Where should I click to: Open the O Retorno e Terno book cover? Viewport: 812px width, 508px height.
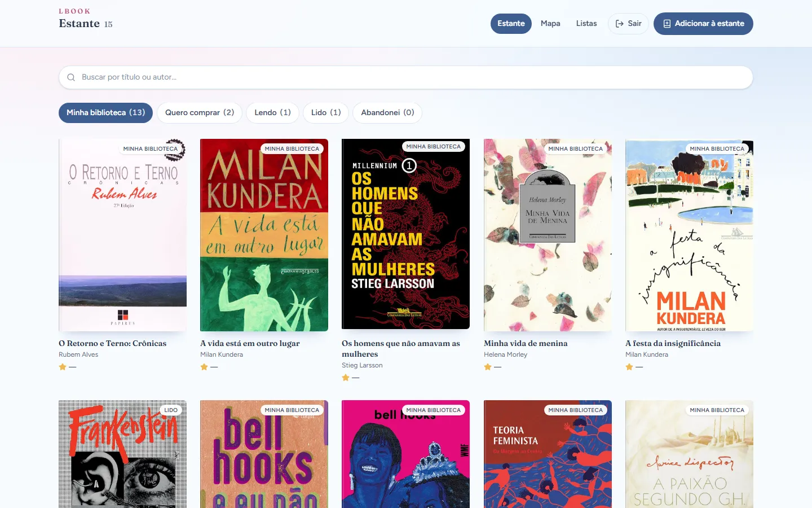pos(122,235)
